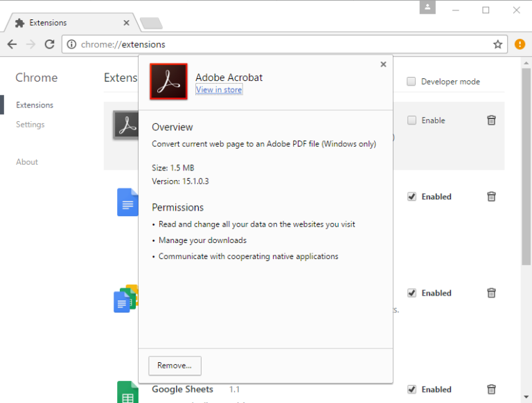Open About in the Chrome sidebar
The image size is (532, 403).
tap(27, 162)
